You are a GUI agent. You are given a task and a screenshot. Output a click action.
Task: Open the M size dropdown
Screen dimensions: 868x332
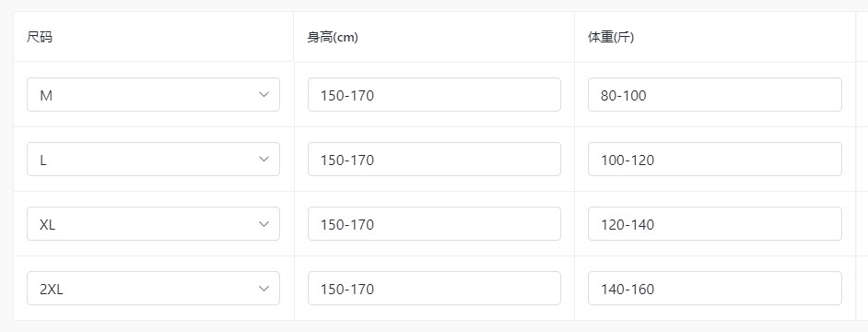153,95
